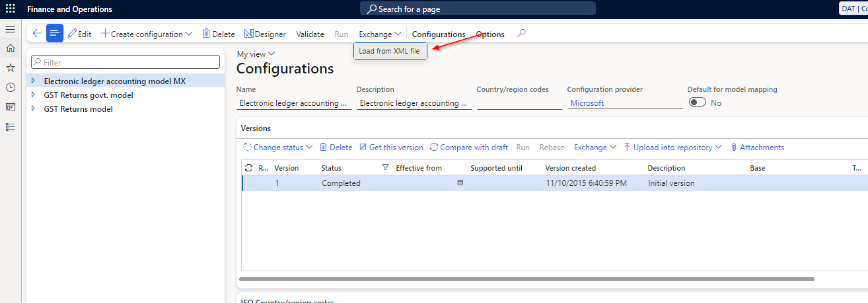Image resolution: width=868 pixels, height=303 pixels.
Task: Click Base column header
Action: (x=757, y=168)
